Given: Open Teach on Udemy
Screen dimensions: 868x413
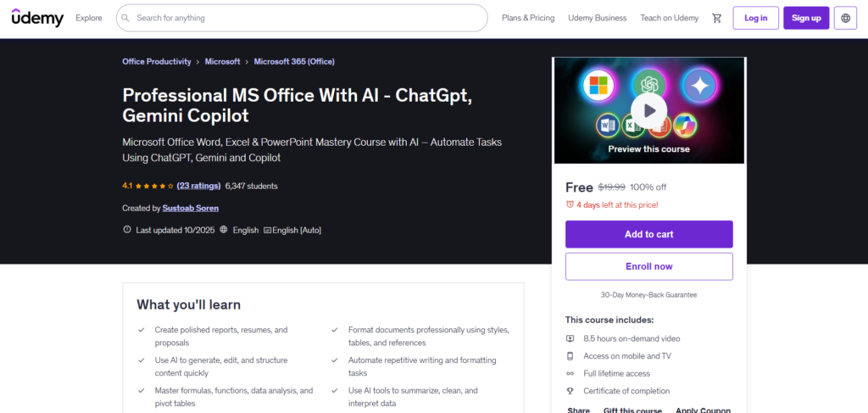Looking at the screenshot, I should point(670,18).
